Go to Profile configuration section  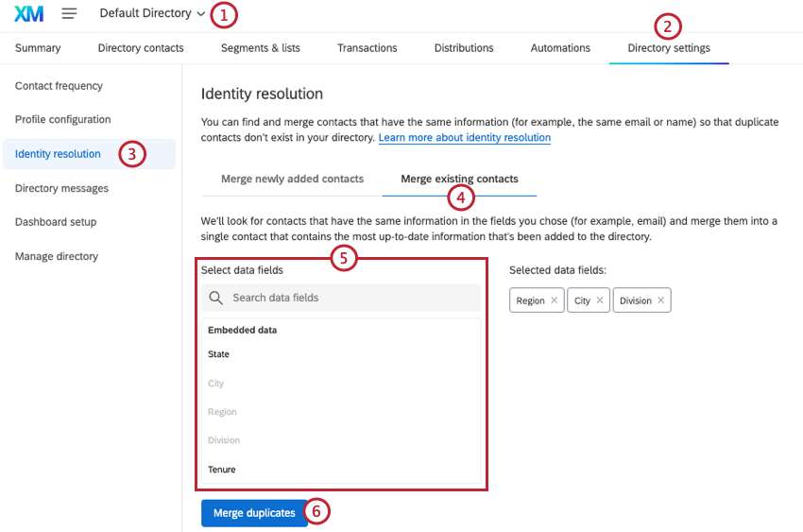coord(62,120)
